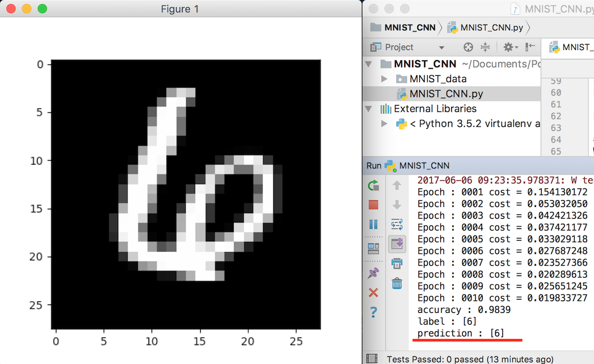Collapse the MNIST_CNN root folder triangle
The image size is (594, 364).
368,64
